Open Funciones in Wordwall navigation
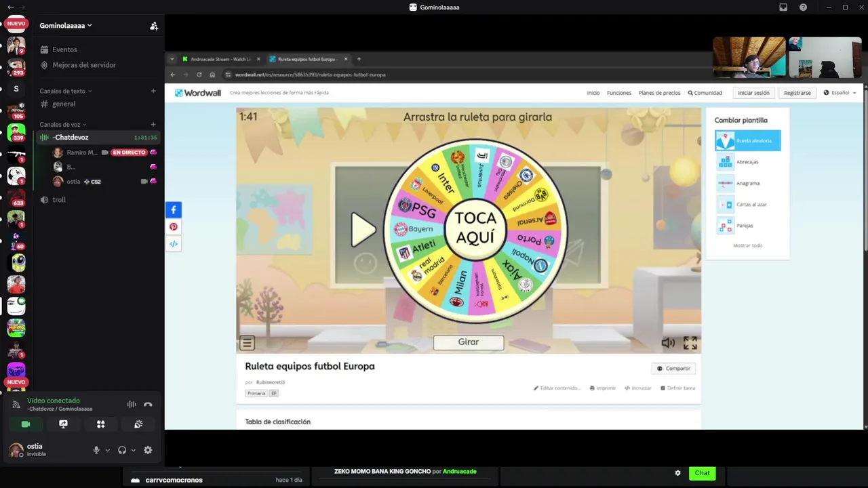Screen dimensions: 868x488 point(619,93)
